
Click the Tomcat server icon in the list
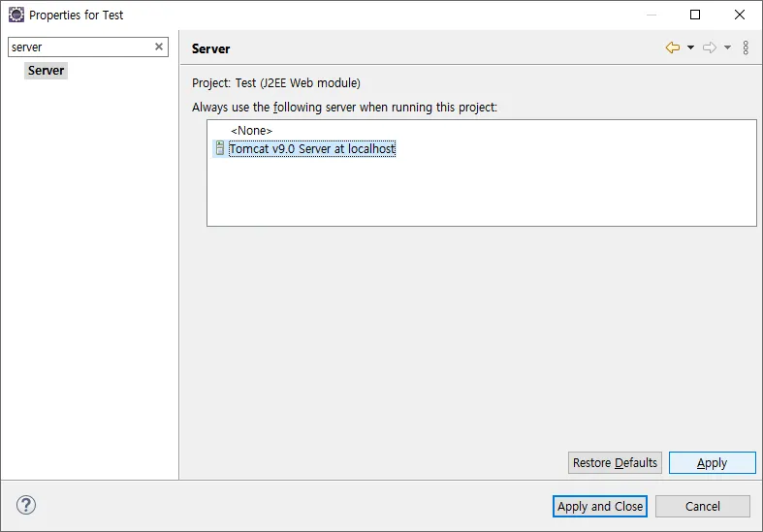coord(220,149)
